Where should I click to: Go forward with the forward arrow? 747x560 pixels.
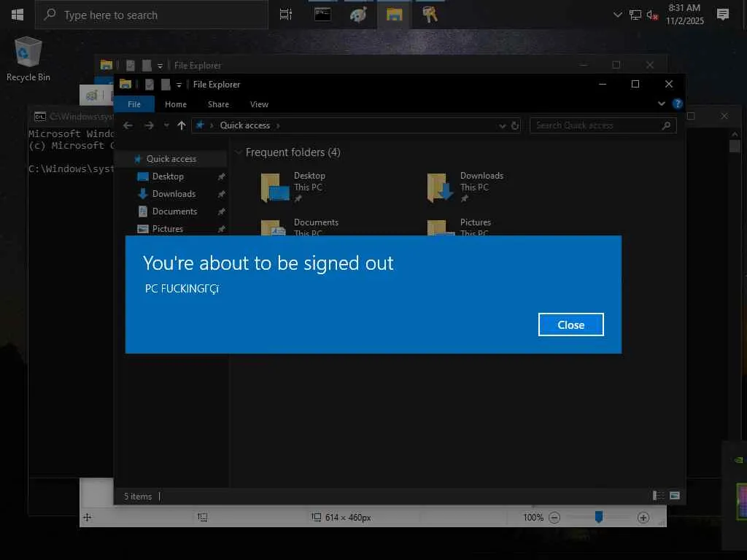coord(149,125)
